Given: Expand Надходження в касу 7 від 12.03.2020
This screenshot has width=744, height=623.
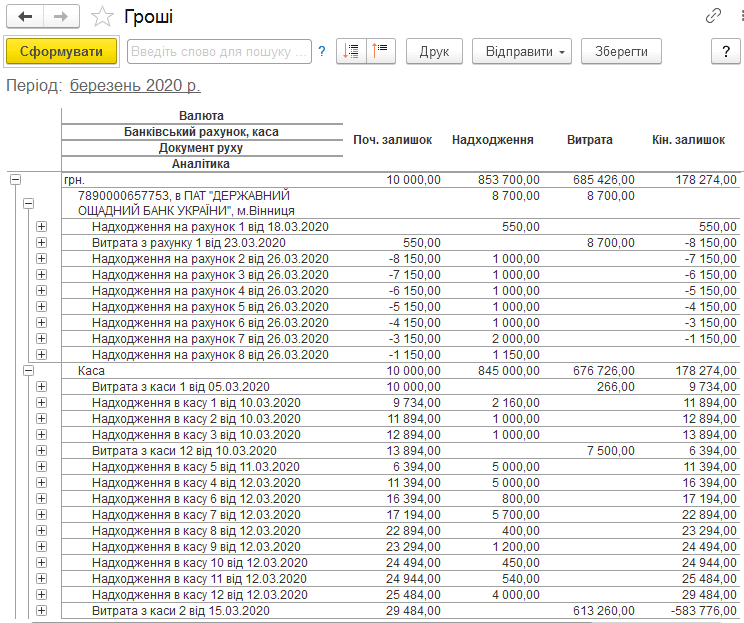Looking at the screenshot, I should tap(42, 514).
